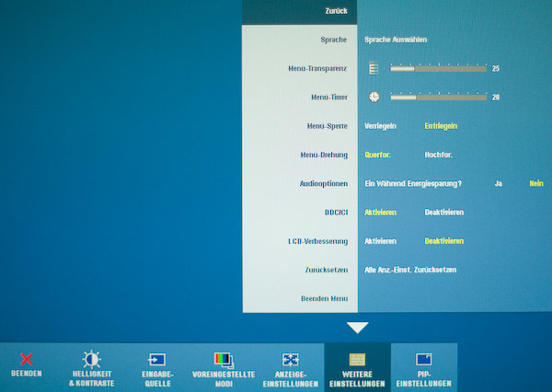The height and width of the screenshot is (392, 552).
Task: Select Zurück at top of menu
Action: pos(336,11)
